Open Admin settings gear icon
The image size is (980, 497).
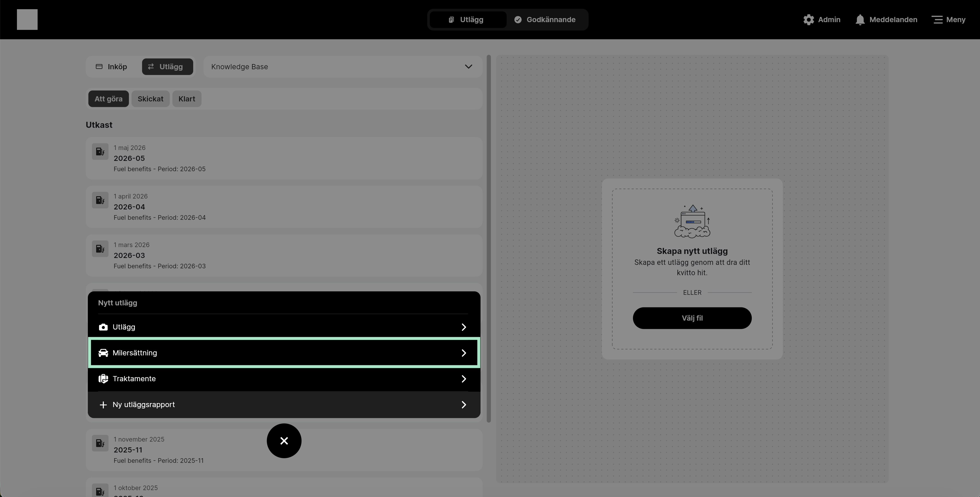coord(808,20)
